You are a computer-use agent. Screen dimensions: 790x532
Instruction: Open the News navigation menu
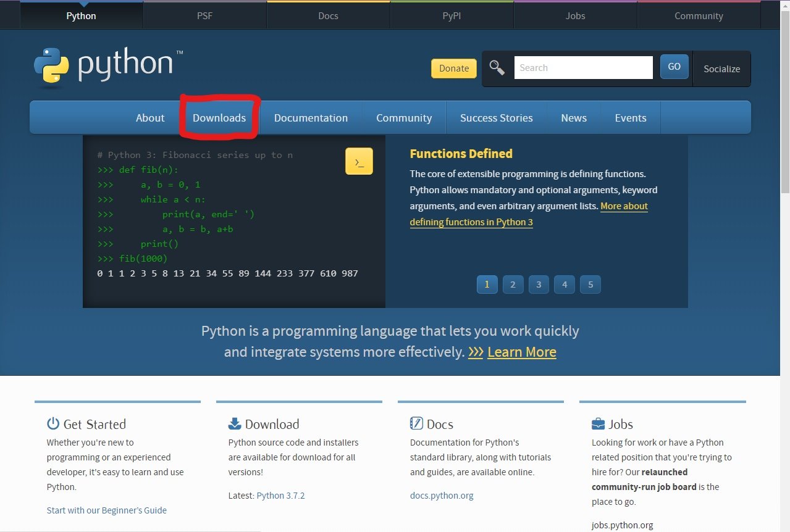(574, 118)
